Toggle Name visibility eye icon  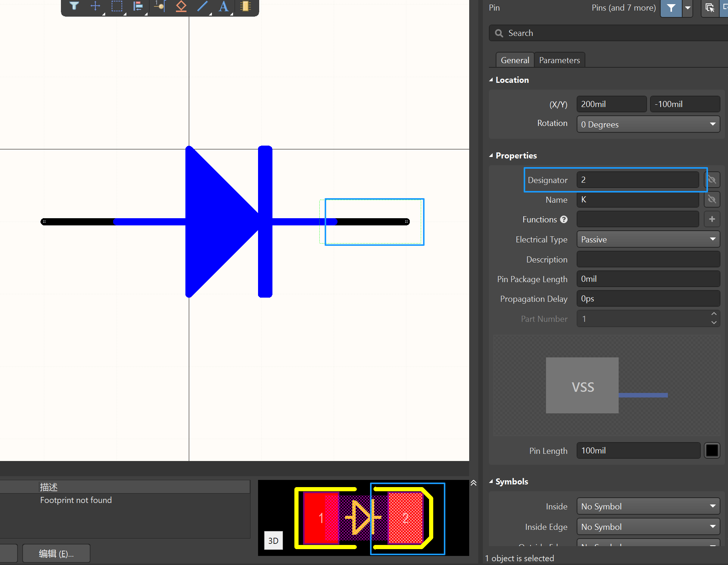pos(712,199)
